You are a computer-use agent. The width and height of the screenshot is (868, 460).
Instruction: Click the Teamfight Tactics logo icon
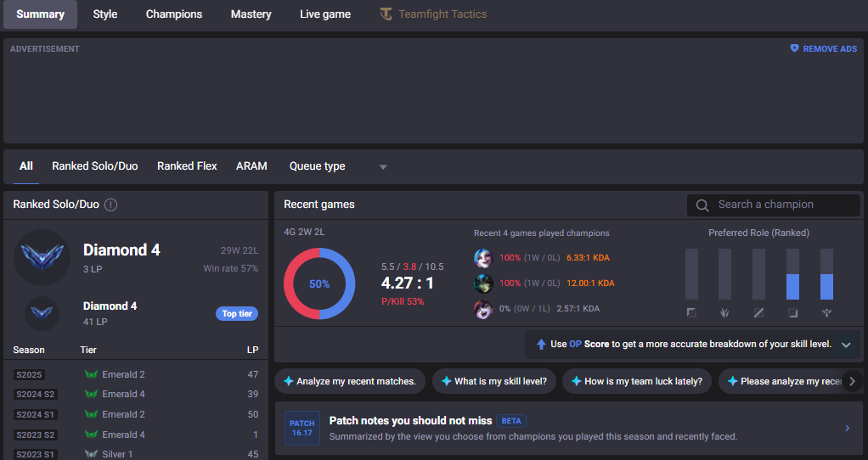[386, 14]
